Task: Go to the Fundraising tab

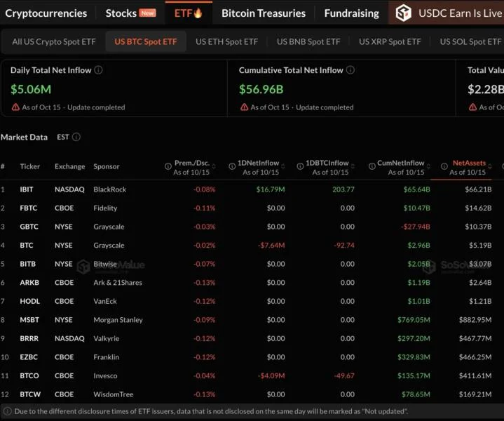Action: (x=352, y=13)
